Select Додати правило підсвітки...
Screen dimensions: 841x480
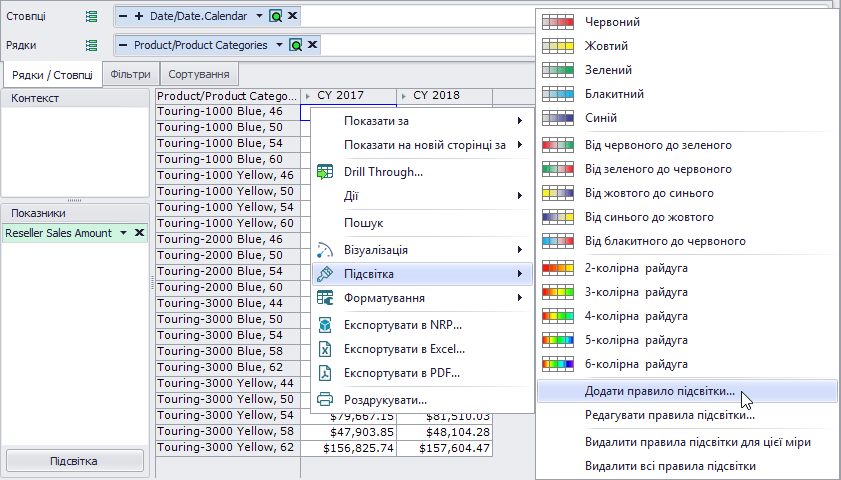(687, 391)
